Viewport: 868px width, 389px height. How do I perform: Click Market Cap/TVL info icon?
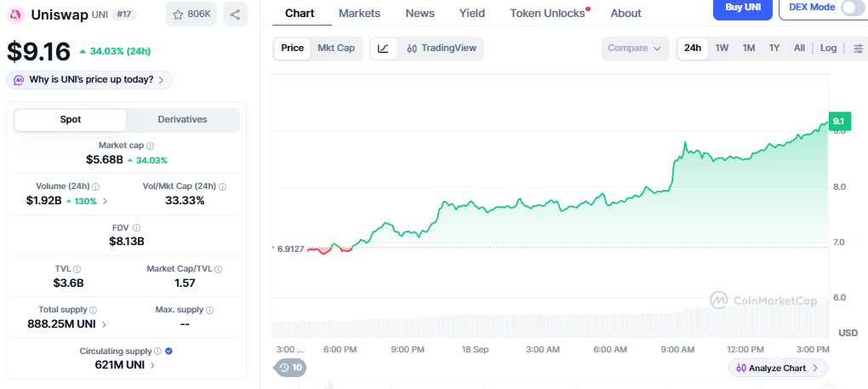[x=218, y=269]
